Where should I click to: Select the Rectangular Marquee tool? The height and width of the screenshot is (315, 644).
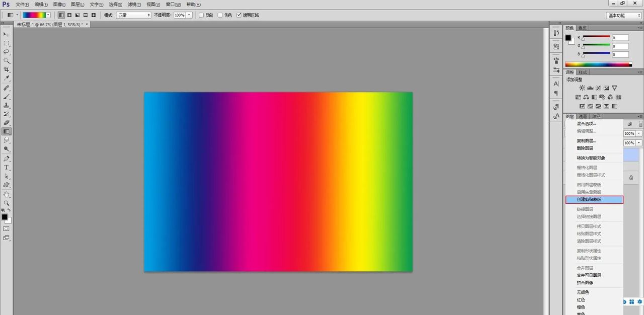click(7, 43)
